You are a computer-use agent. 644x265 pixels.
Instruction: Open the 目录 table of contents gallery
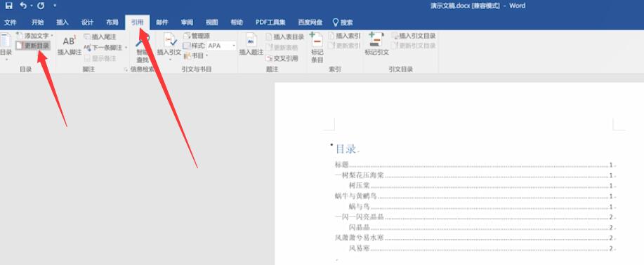[6, 46]
